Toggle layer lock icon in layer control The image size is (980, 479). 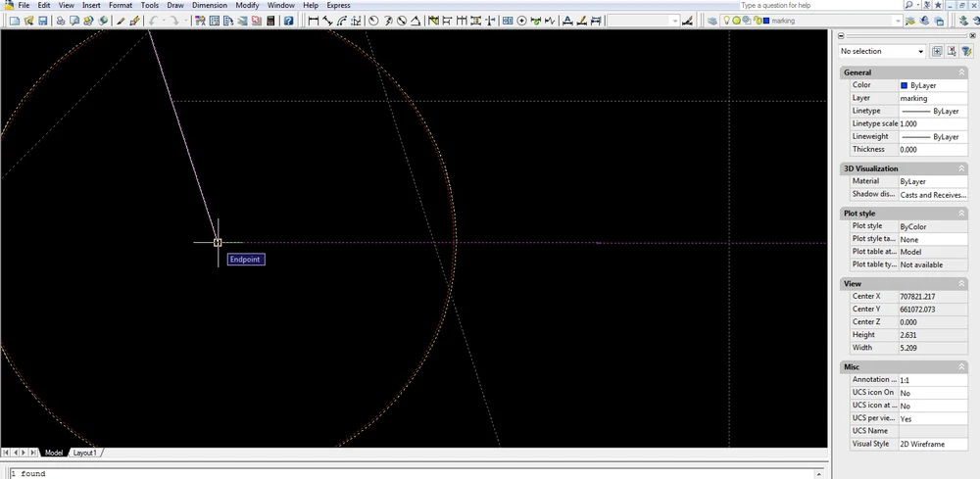click(x=757, y=21)
